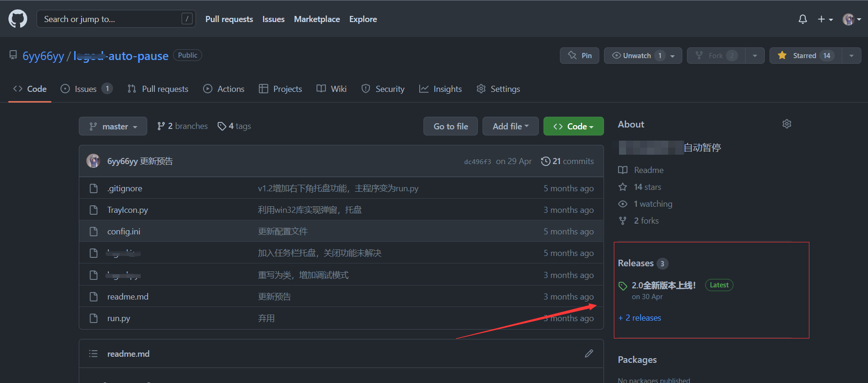Jump to Readme from About sidebar
868x383 pixels.
(641, 170)
